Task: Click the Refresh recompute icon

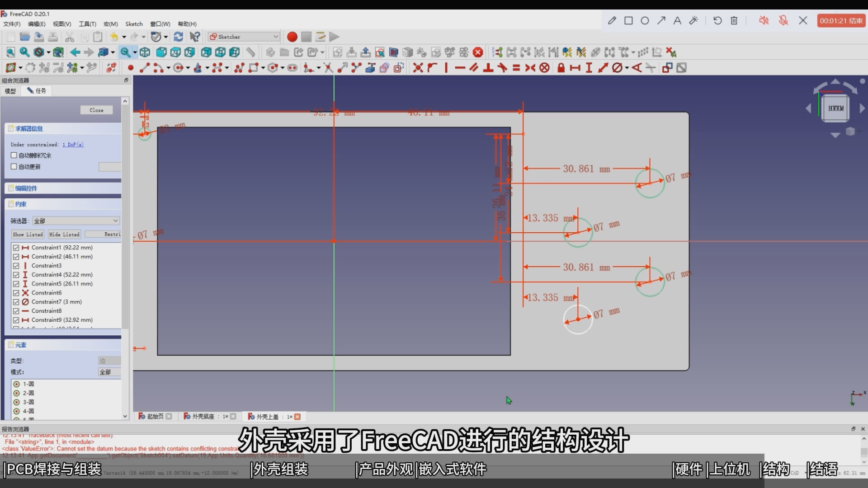Action: coord(179,37)
